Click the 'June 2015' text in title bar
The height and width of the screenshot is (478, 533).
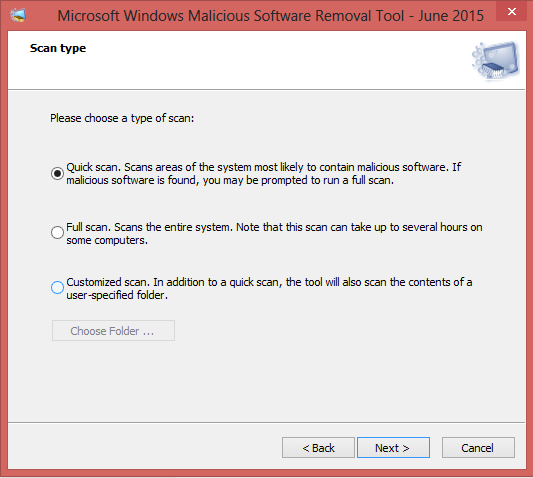tap(451, 16)
